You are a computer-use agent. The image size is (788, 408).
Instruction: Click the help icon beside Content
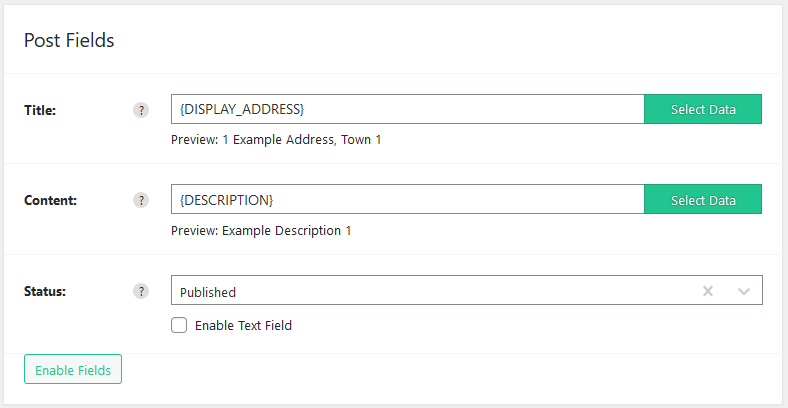click(141, 200)
